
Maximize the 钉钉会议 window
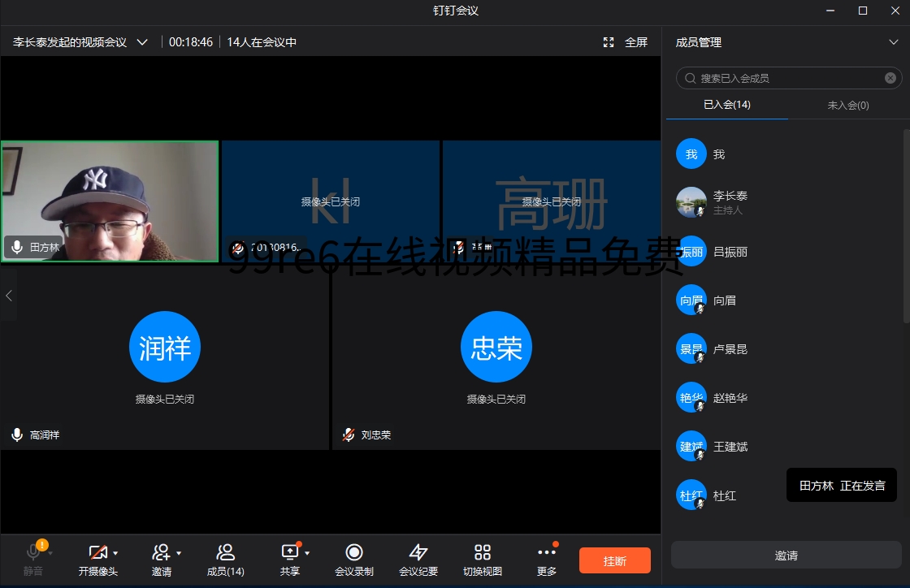tap(863, 11)
